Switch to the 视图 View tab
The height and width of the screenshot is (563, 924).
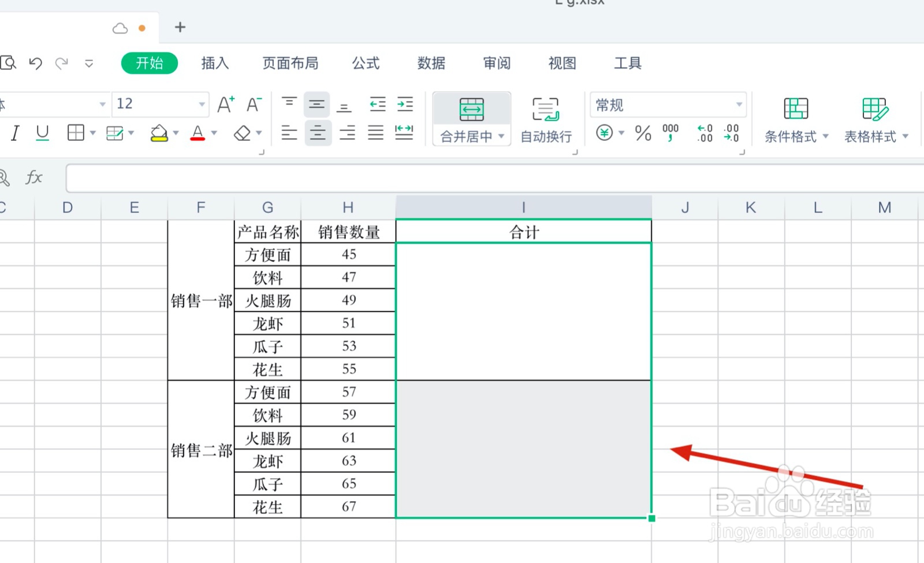pyautogui.click(x=562, y=63)
